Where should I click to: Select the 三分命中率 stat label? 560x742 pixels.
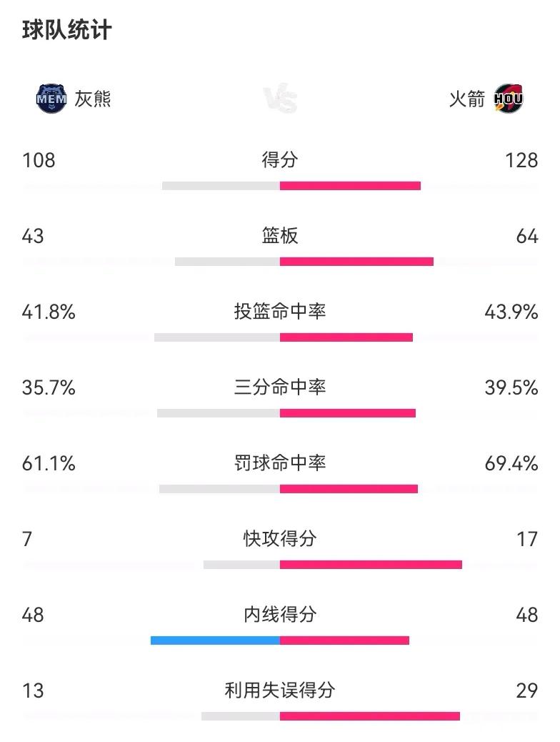[x=280, y=387]
